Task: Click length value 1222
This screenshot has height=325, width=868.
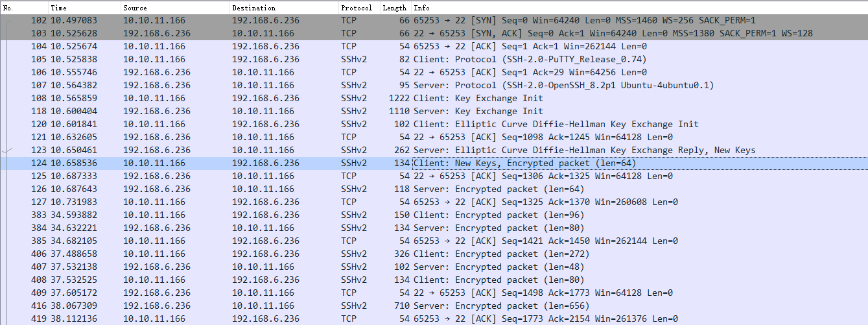Action: pos(399,99)
